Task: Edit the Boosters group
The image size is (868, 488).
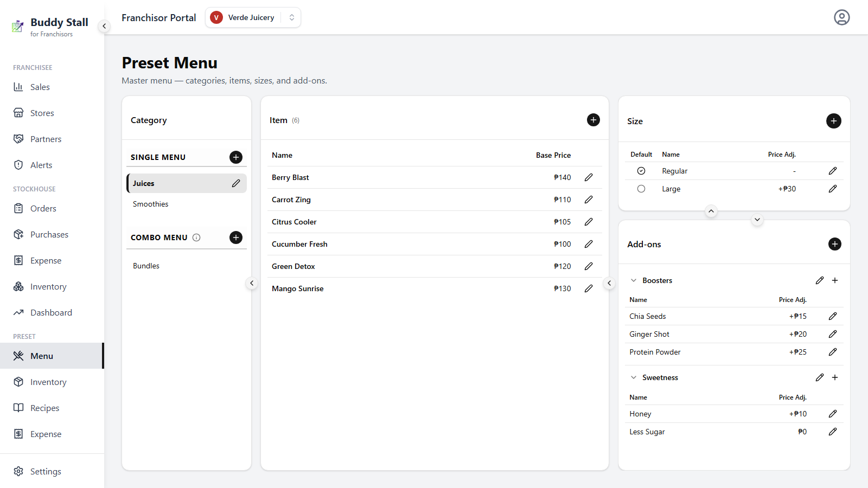Action: (x=820, y=280)
